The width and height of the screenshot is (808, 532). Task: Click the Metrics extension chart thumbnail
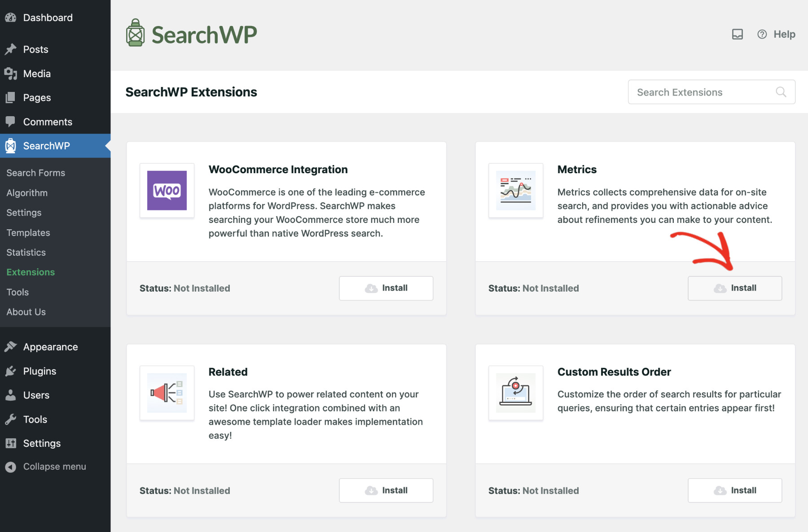[x=516, y=191]
